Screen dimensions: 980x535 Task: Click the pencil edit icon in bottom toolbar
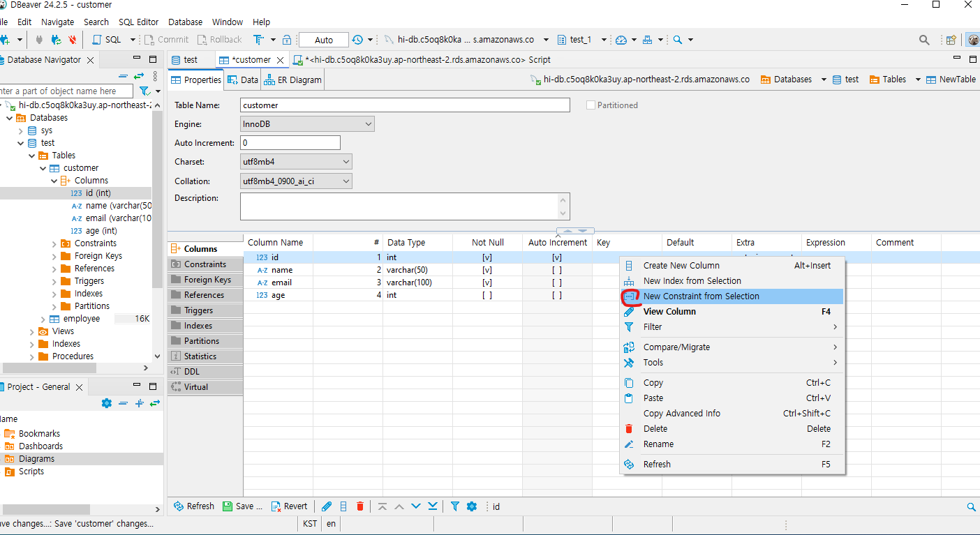coord(327,506)
